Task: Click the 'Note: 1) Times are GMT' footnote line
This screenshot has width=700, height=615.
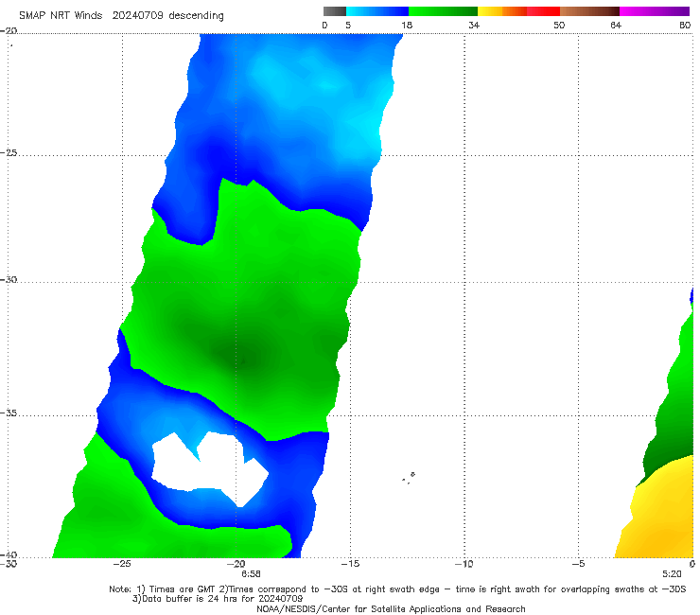Action: coord(397,589)
